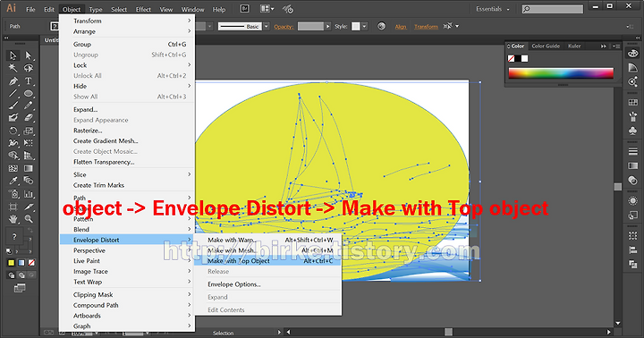Select the Eyedropper tool
Screen dimensions: 644x338
coord(13,181)
